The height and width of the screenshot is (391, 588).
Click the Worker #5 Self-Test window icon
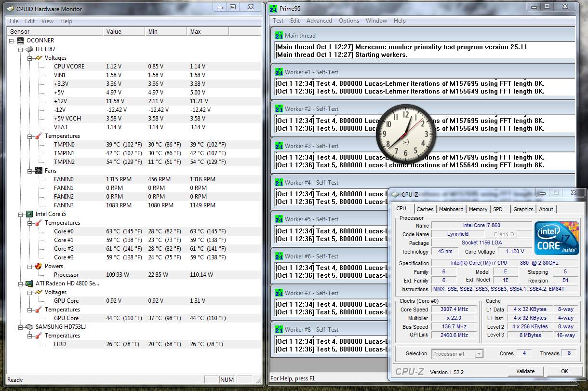tap(279, 219)
